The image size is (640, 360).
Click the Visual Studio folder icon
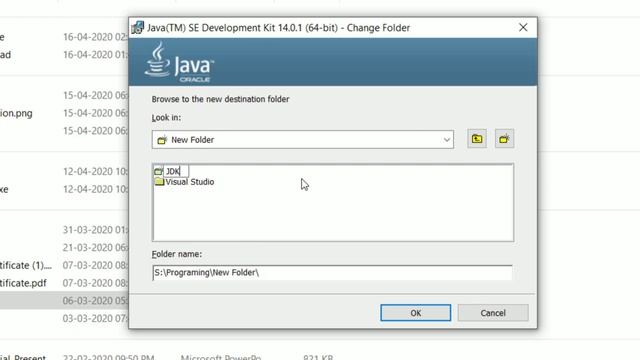point(159,182)
